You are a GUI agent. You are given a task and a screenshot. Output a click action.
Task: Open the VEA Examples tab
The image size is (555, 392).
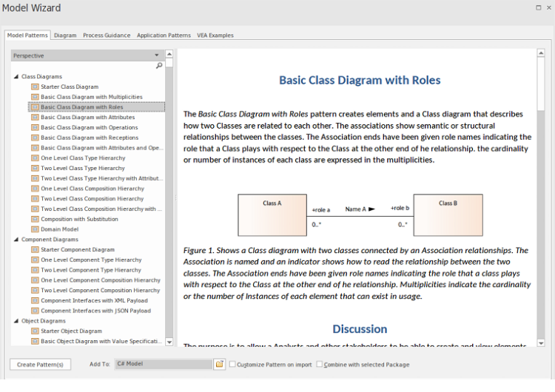[215, 36]
